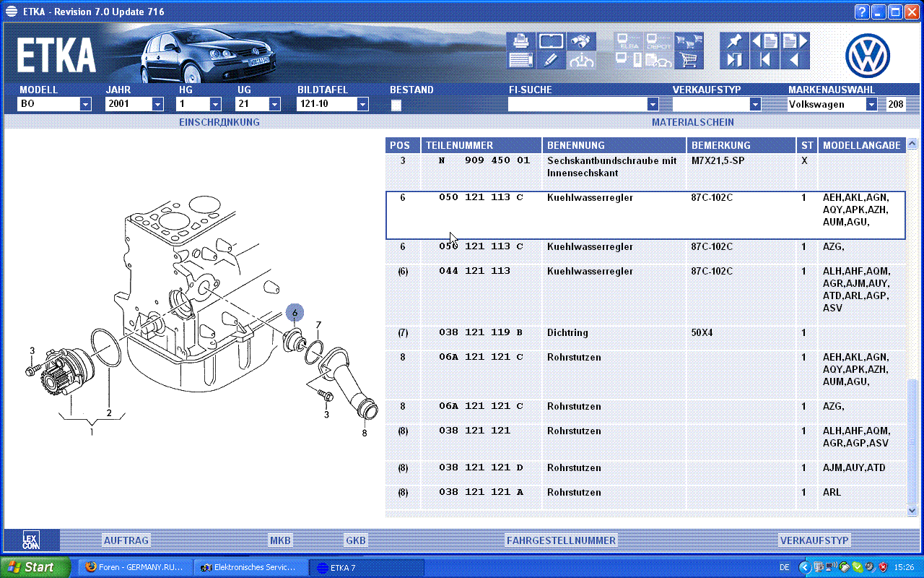Switch to the MATERIALSCHEIN tab
Image resolution: width=924 pixels, height=578 pixels.
point(692,123)
